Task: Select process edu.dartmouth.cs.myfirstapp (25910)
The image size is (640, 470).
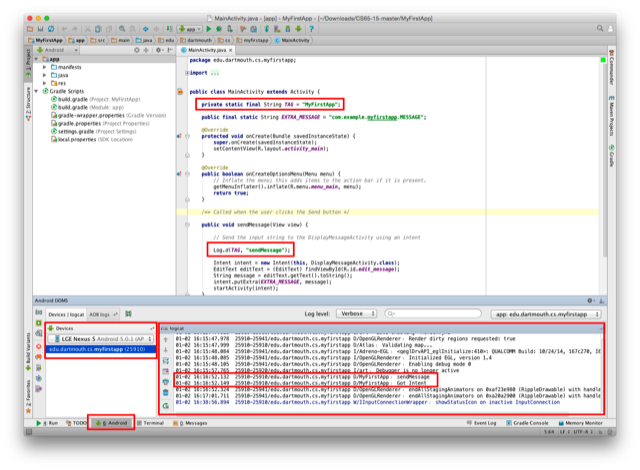Action: pyautogui.click(x=101, y=349)
